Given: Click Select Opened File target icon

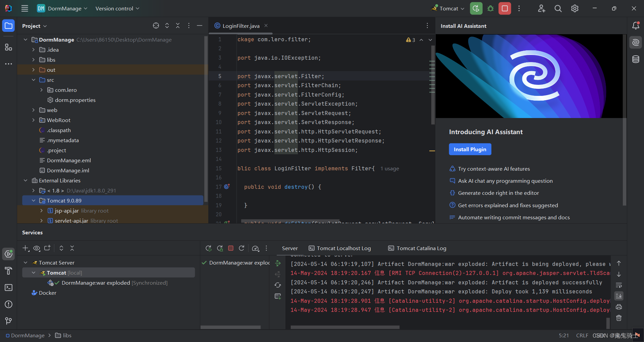Looking at the screenshot, I should 156,25.
